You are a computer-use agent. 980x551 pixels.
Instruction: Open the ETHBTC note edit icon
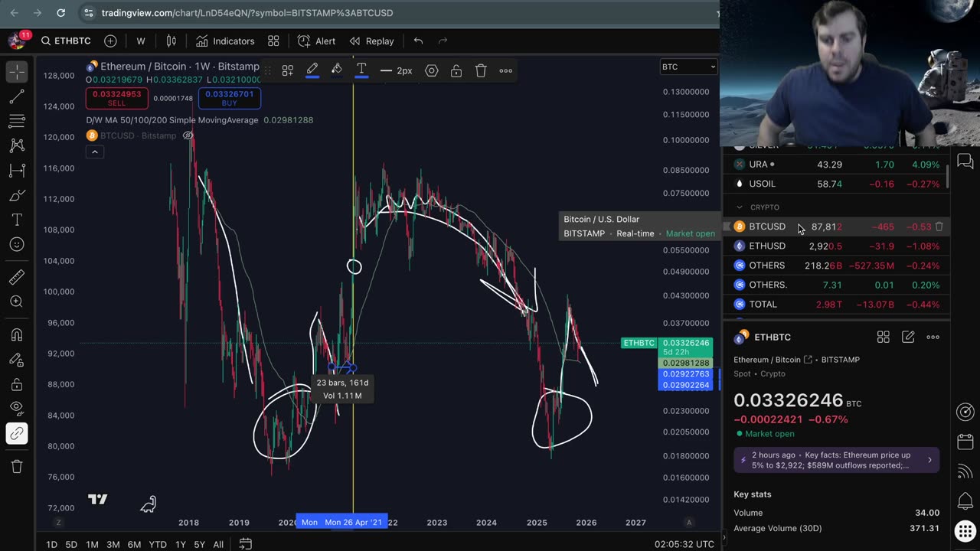[908, 337]
